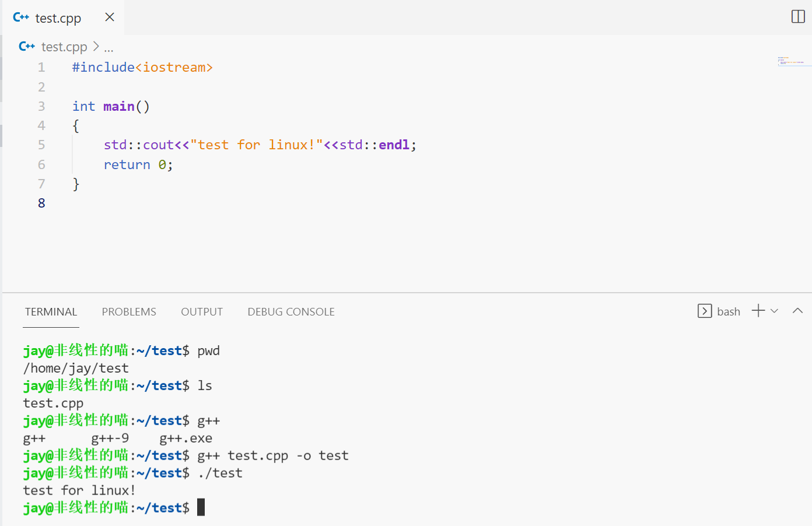Click the 'g++ test.cpp -o test' command
Screen dimensions: 812x526
point(273,456)
